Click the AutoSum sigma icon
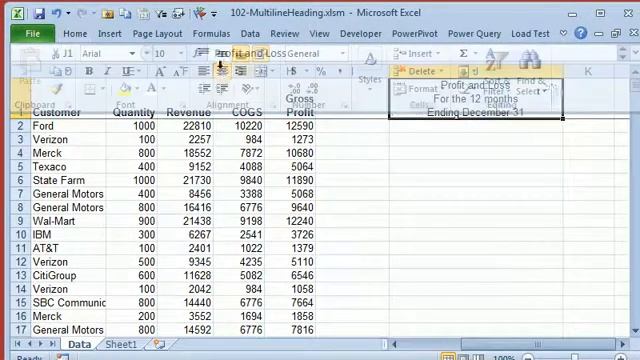640x360 pixels. pyautogui.click(x=463, y=53)
